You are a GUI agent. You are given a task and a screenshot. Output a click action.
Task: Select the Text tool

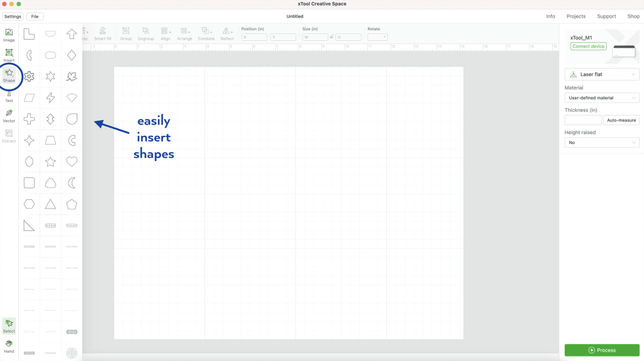(x=9, y=96)
